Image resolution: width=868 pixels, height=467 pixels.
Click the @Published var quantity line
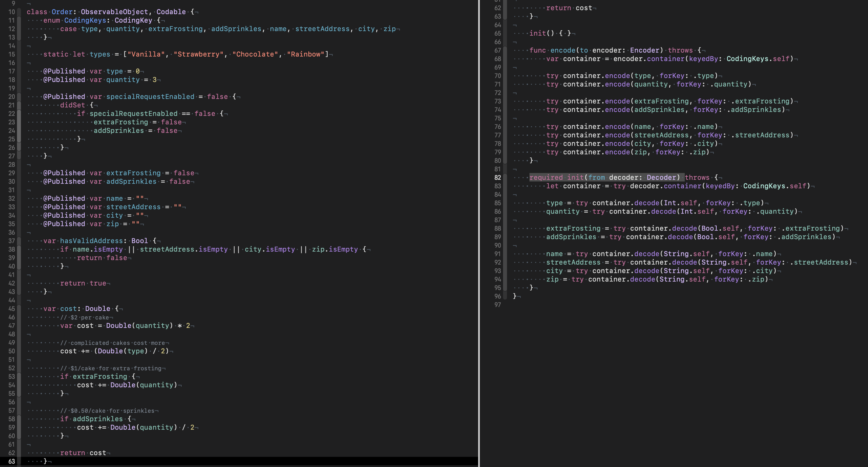coord(101,80)
